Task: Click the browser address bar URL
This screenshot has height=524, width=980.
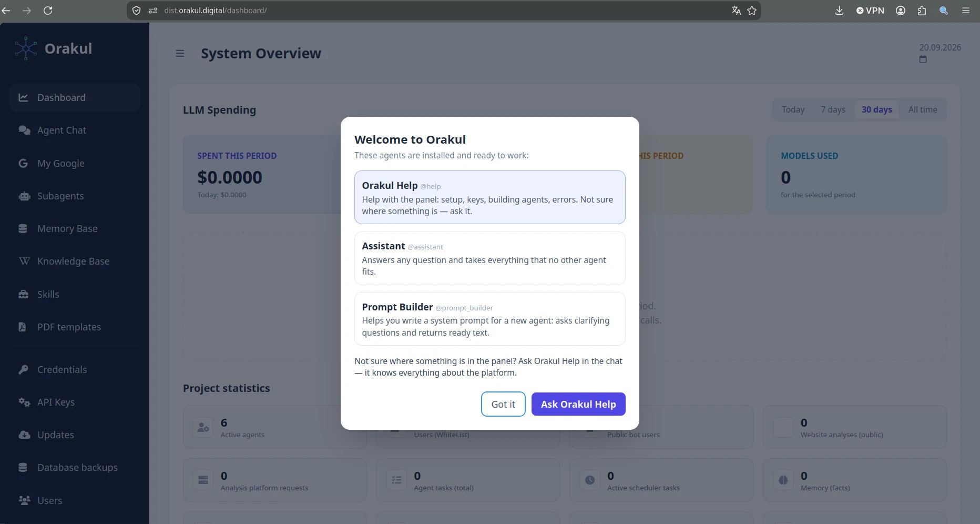Action: (x=216, y=11)
